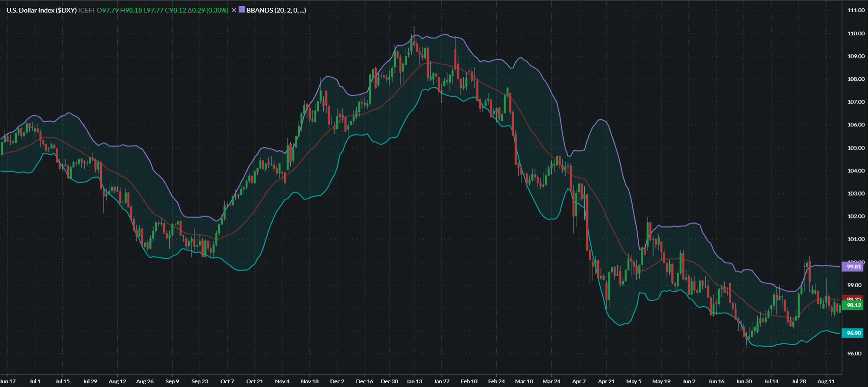Remove the BBANDS indicator with the X
Screen dimensions: 868x387
[x=234, y=10]
